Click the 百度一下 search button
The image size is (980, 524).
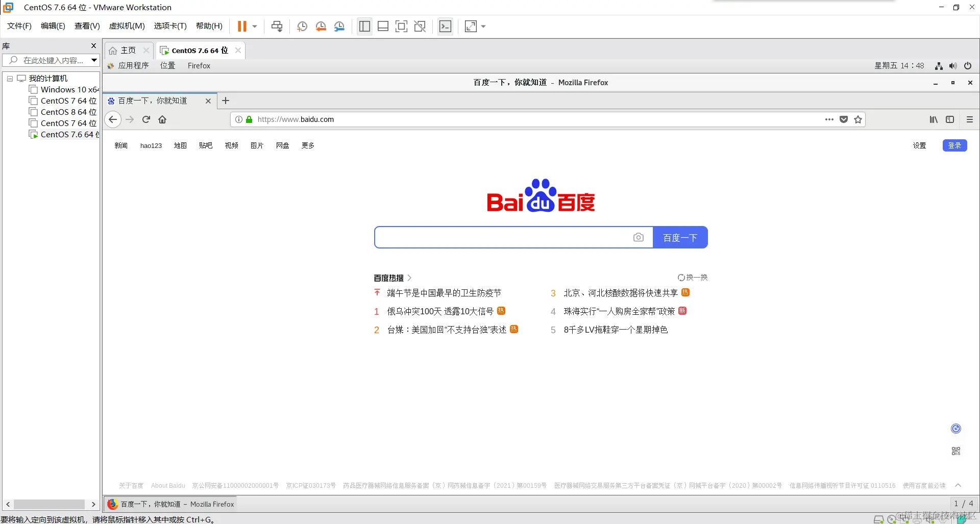click(680, 237)
